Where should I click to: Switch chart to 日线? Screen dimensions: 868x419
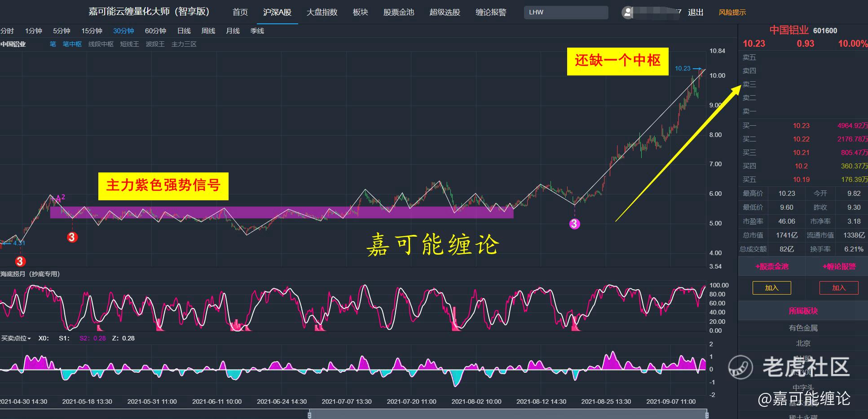[x=184, y=31]
